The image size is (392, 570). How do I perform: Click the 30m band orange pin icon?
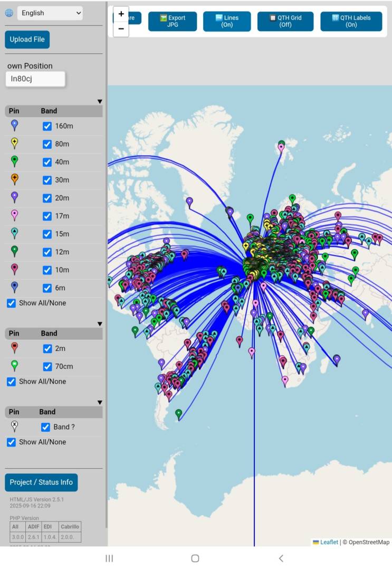[15, 179]
